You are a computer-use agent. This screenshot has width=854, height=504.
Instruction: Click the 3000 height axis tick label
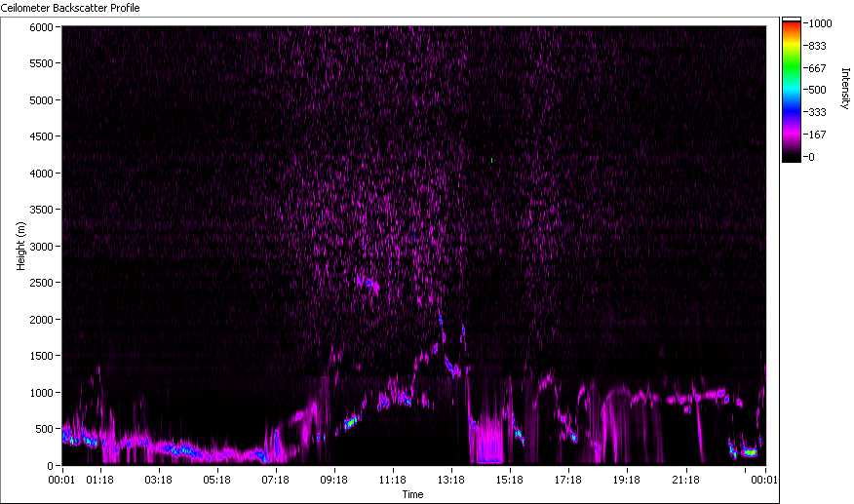41,247
